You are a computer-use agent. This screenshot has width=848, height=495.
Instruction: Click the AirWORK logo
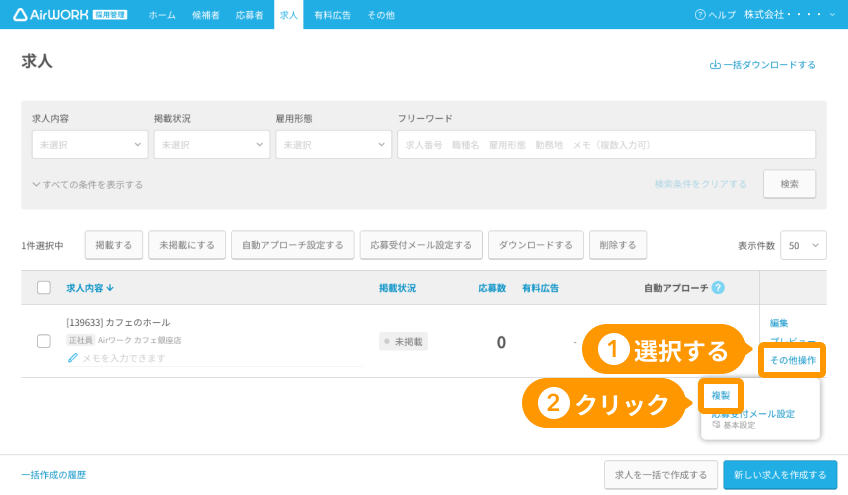tap(70, 15)
